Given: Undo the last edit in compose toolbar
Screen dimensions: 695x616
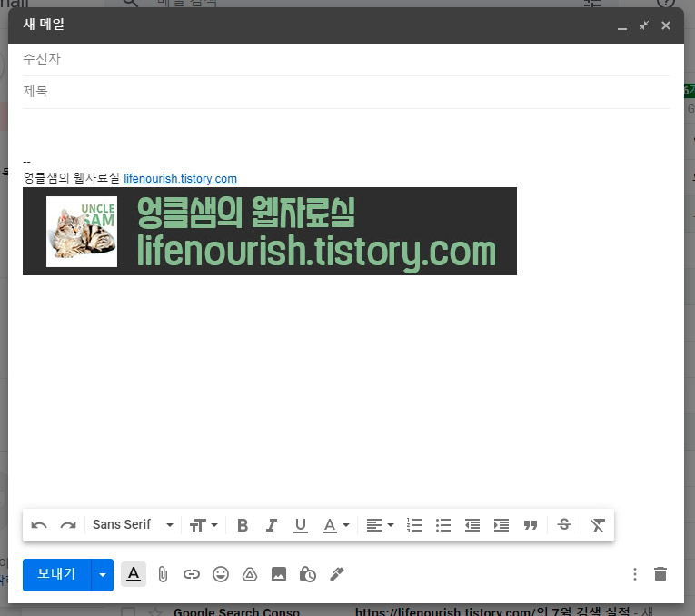Looking at the screenshot, I should (x=39, y=525).
